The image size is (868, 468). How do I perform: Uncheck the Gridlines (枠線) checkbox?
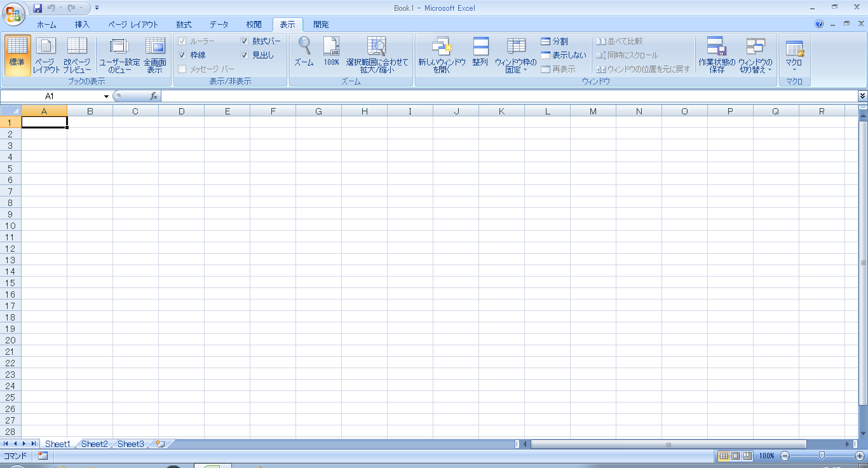pos(182,55)
